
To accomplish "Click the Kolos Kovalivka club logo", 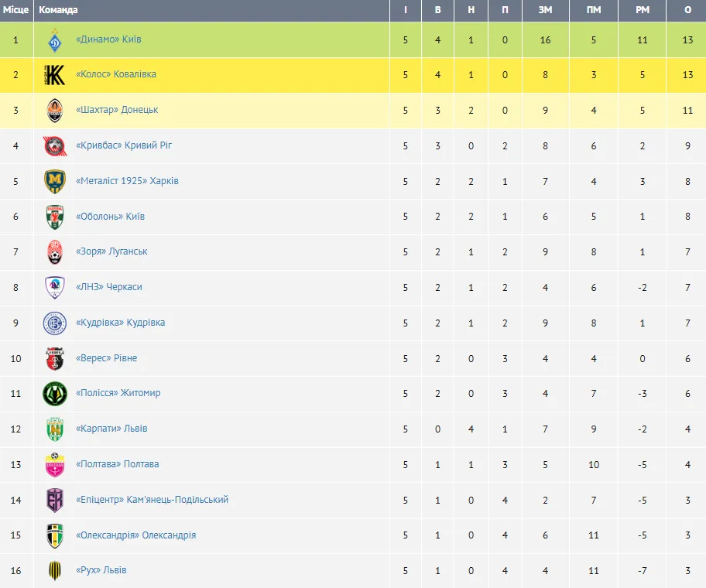I will [x=55, y=75].
